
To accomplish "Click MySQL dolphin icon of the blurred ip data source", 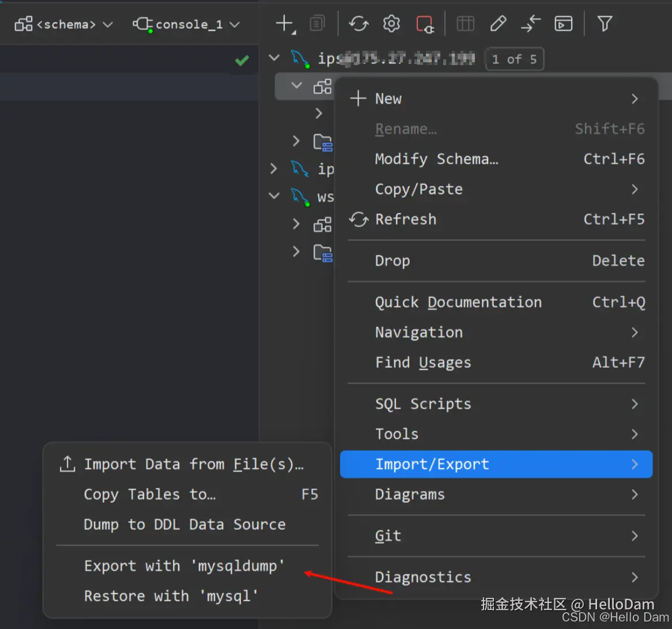I will tap(300, 59).
